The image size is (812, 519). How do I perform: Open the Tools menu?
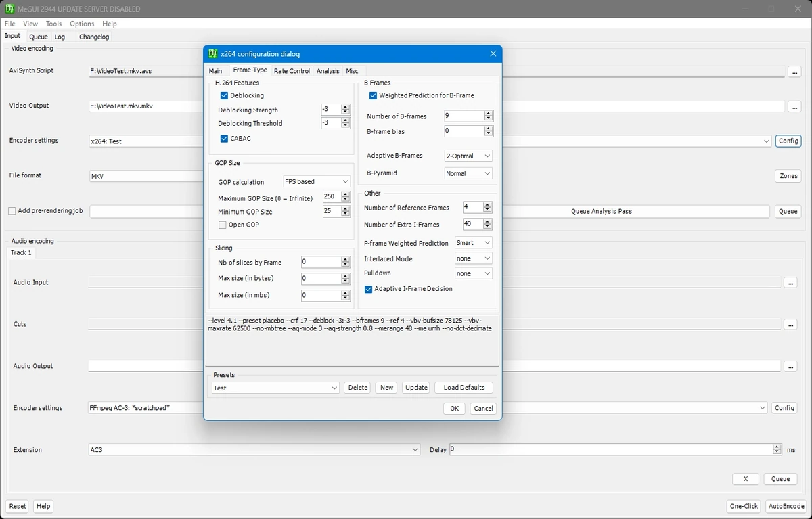[x=54, y=24]
